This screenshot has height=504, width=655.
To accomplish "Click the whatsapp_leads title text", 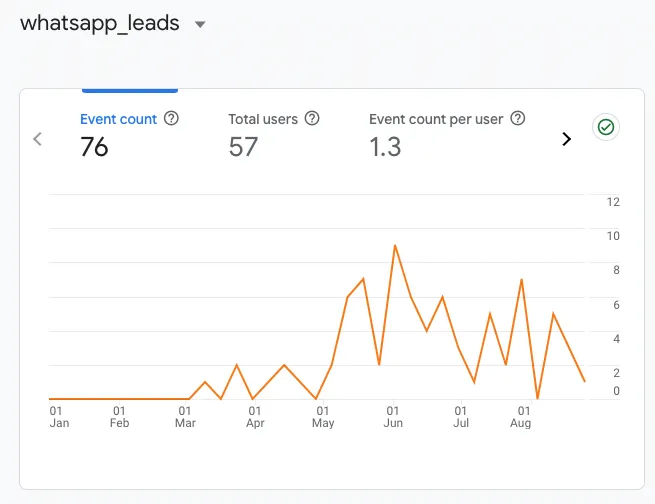I will coord(100,24).
